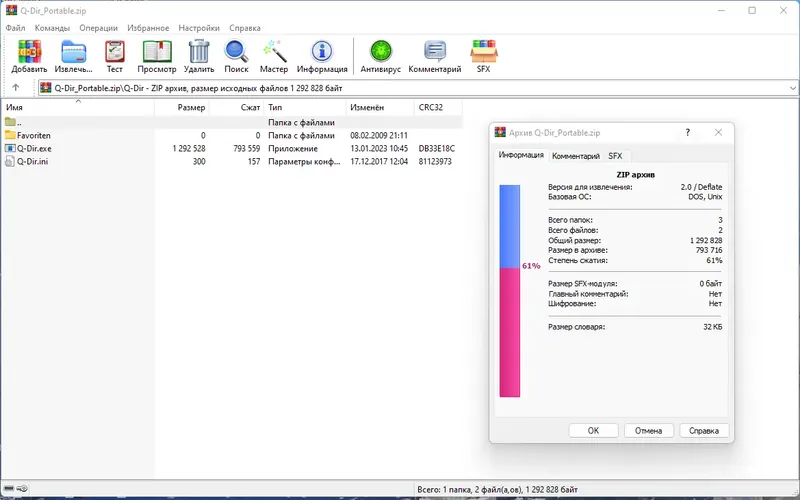
Task: Open the Просмотр (View) book icon
Action: point(157,52)
